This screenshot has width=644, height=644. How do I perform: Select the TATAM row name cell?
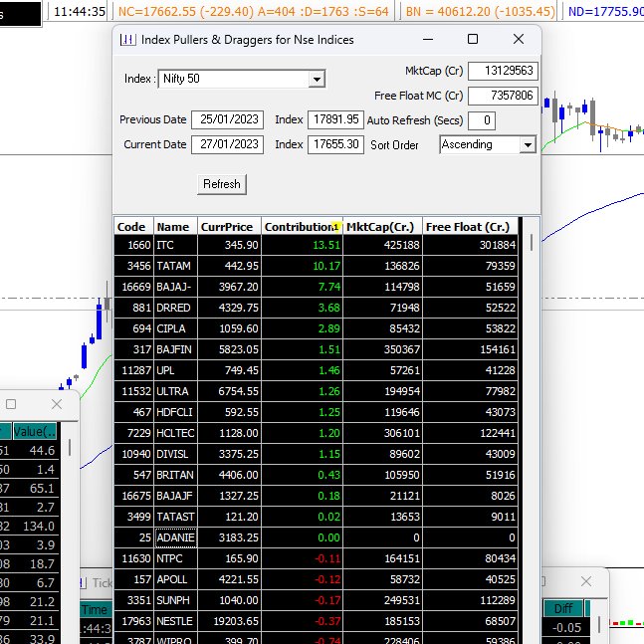176,266
